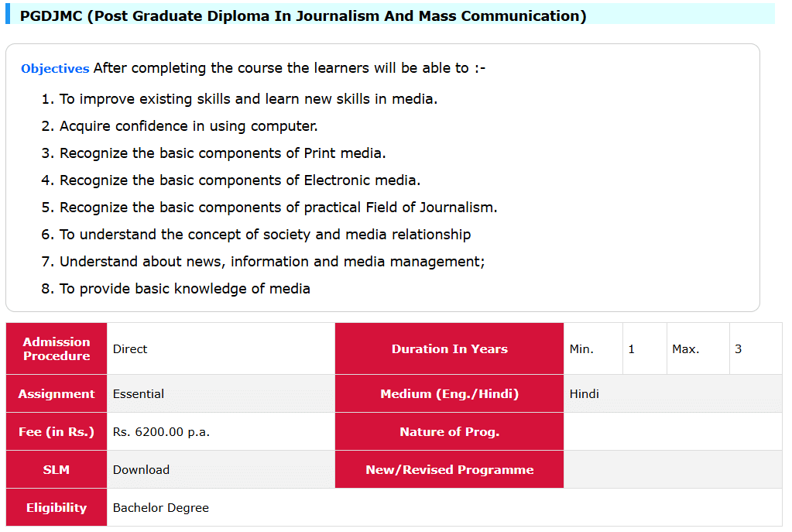The image size is (792, 532).
Task: Click the SLM header cell
Action: point(57,469)
